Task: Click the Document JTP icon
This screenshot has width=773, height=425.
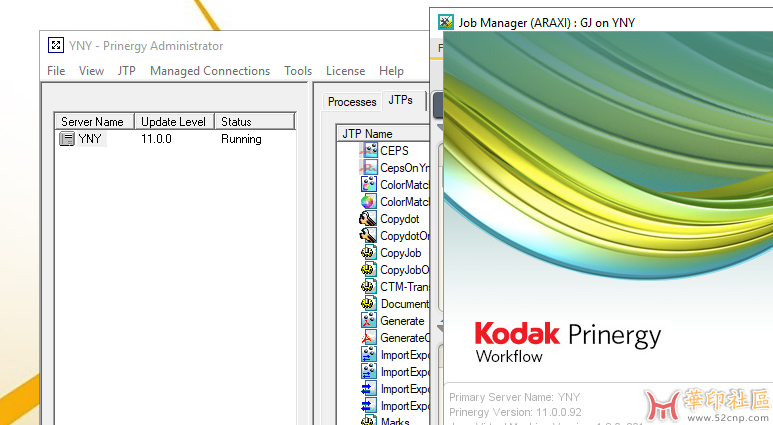Action: click(368, 304)
